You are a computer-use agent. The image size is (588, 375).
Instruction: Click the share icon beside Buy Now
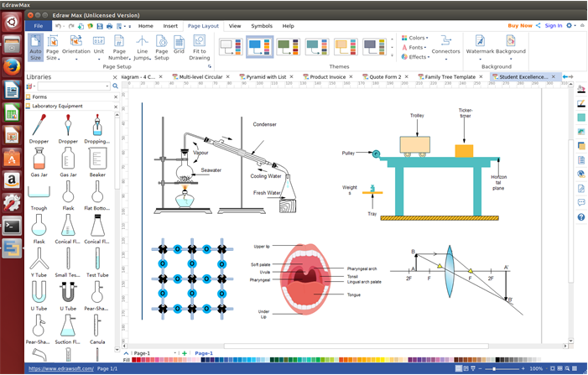point(539,25)
